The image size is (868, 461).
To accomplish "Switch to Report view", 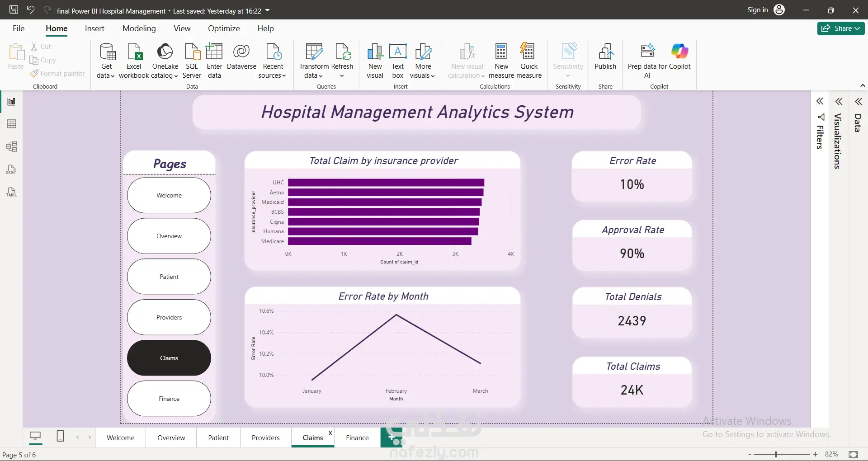I will click(11, 102).
